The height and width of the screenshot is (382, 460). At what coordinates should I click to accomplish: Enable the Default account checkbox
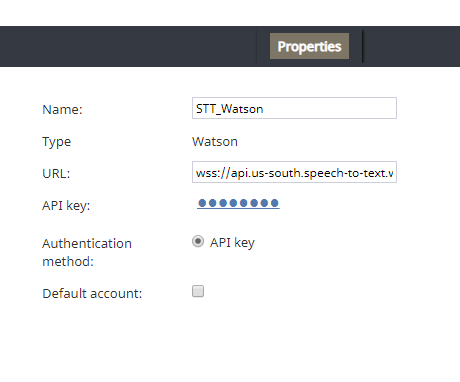198,291
